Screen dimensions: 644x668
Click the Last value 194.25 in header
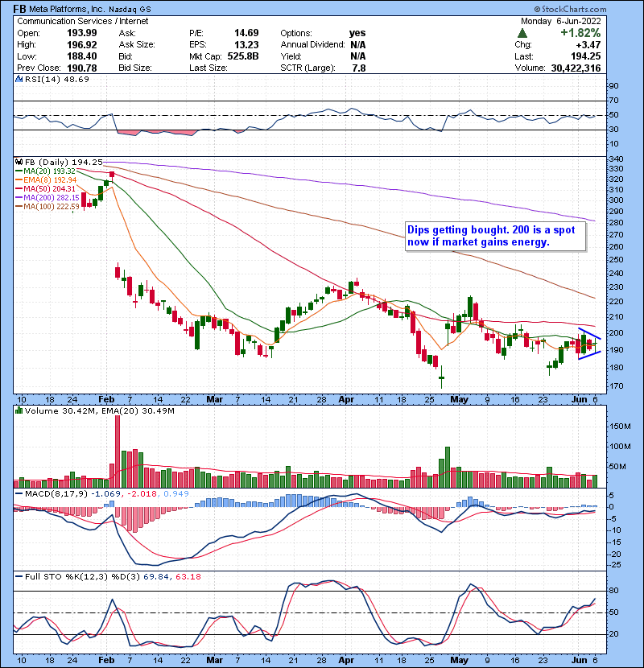[x=586, y=56]
